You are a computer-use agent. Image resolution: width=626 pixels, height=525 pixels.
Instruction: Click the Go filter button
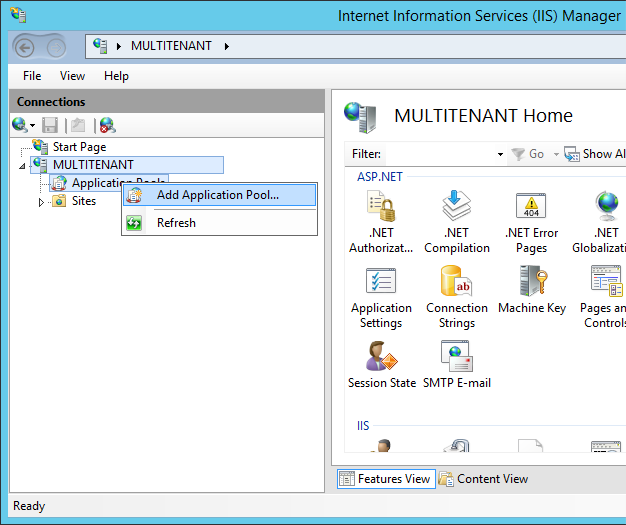527,154
